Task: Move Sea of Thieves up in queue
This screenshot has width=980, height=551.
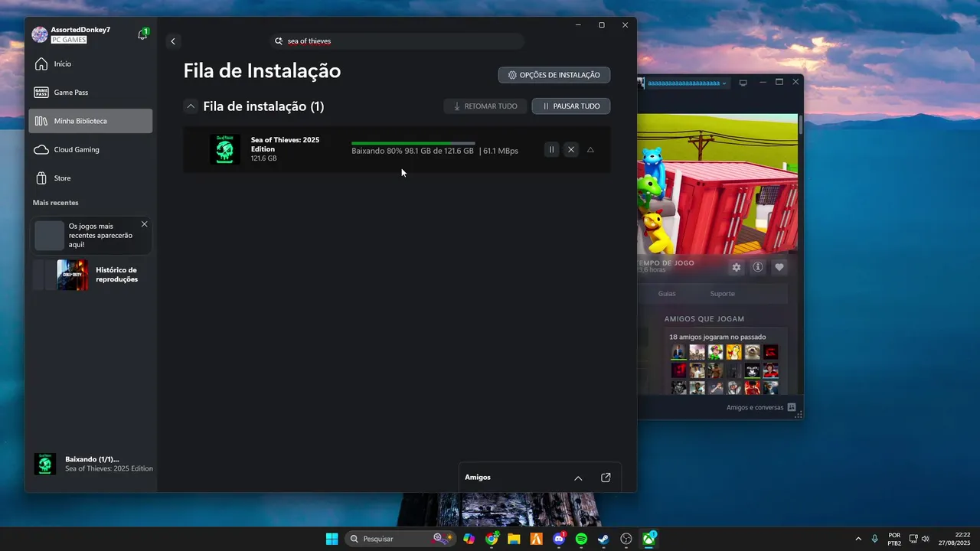Action: coord(590,150)
